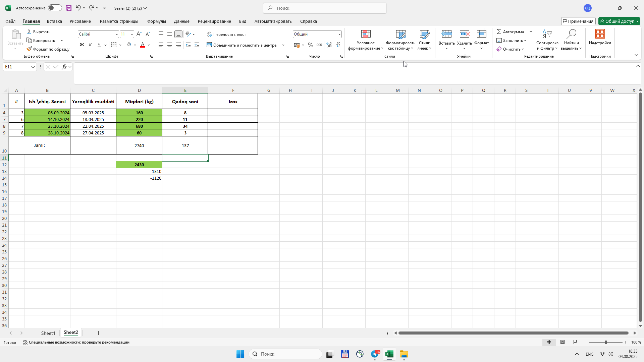The height and width of the screenshot is (362, 644).
Task: Align text to top icon
Action: pyautogui.click(x=161, y=34)
